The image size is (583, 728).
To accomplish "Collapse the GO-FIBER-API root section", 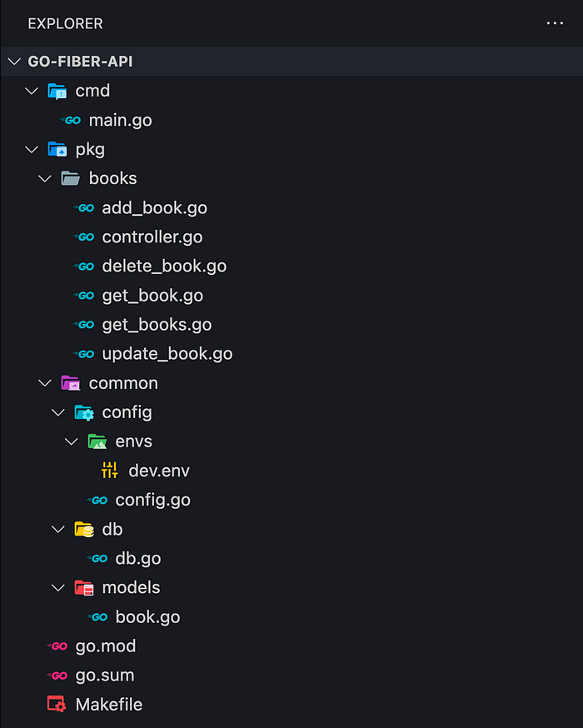I will coord(15,62).
